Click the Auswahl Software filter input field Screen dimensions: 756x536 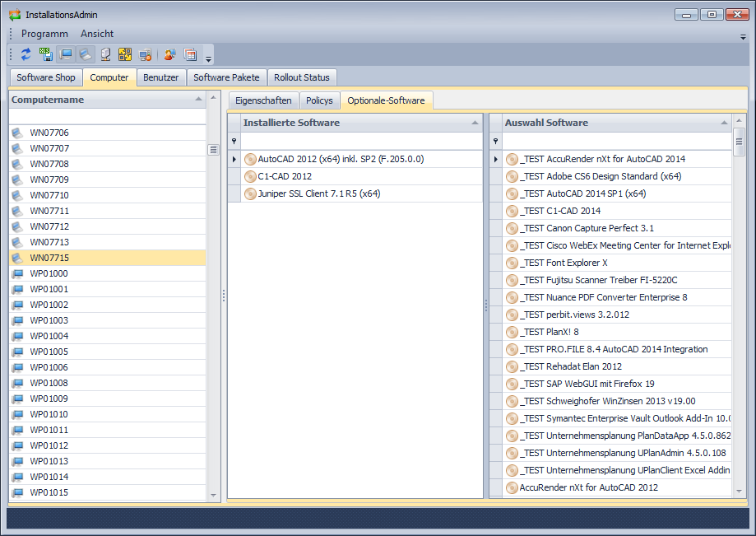pyautogui.click(x=615, y=141)
